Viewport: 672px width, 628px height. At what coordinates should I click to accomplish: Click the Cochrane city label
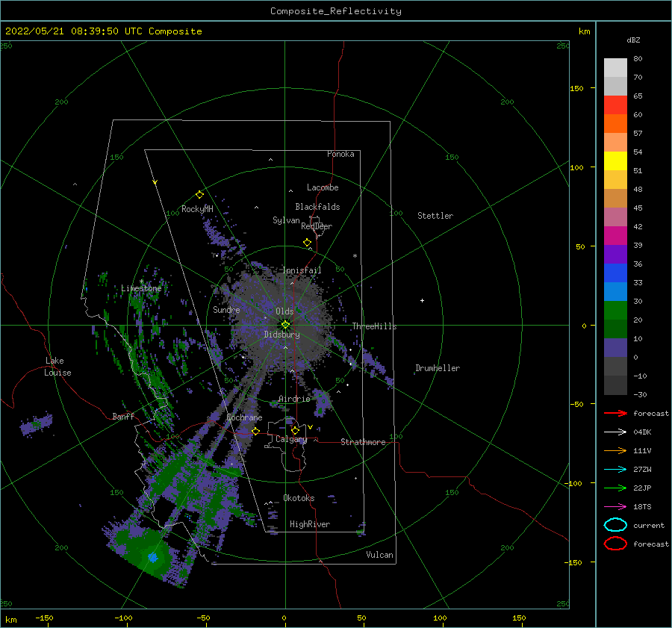[x=244, y=417]
